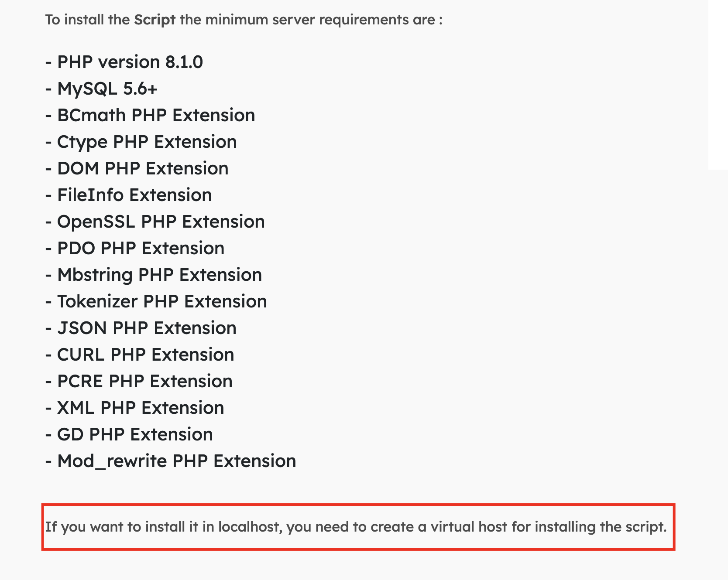The image size is (728, 580).
Task: Click XML PHP Extension entry
Action: (135, 408)
